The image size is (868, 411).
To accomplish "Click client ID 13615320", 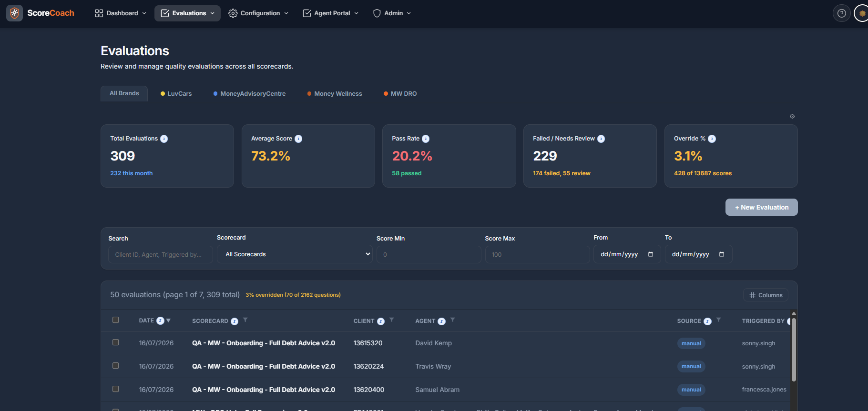I will coord(368,343).
